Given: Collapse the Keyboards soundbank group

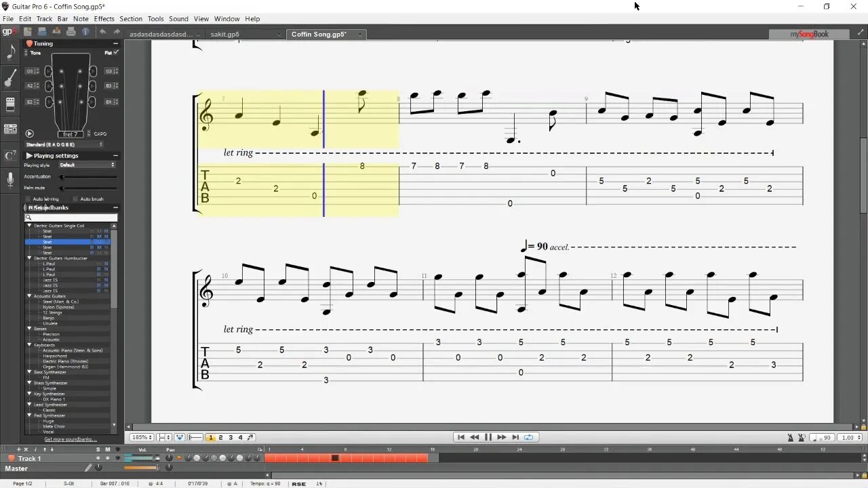Looking at the screenshot, I should click(29, 345).
